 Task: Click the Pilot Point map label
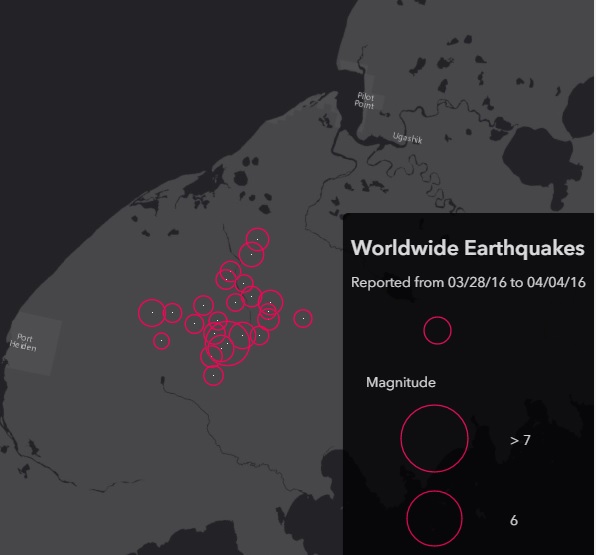365,101
